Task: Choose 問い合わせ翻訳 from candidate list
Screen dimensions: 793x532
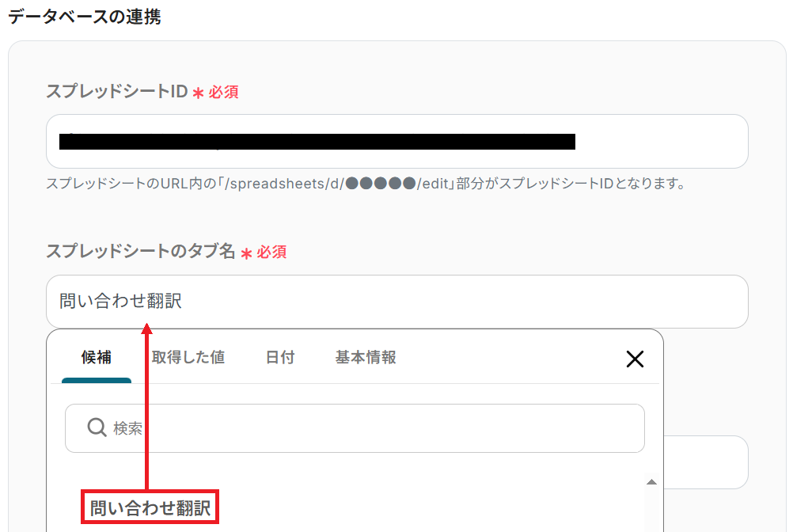Action: pyautogui.click(x=150, y=507)
